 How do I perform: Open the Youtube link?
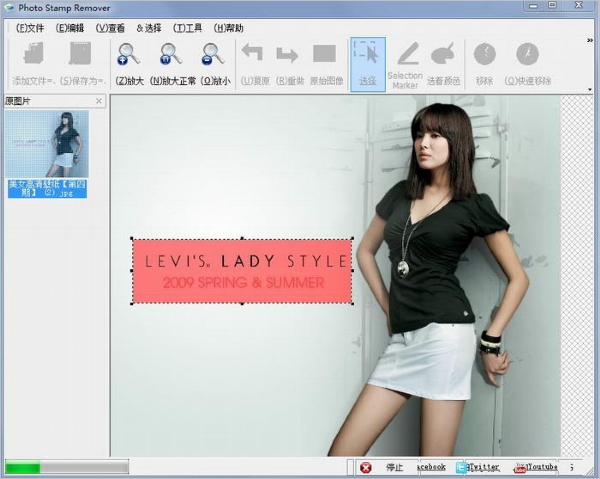541,467
